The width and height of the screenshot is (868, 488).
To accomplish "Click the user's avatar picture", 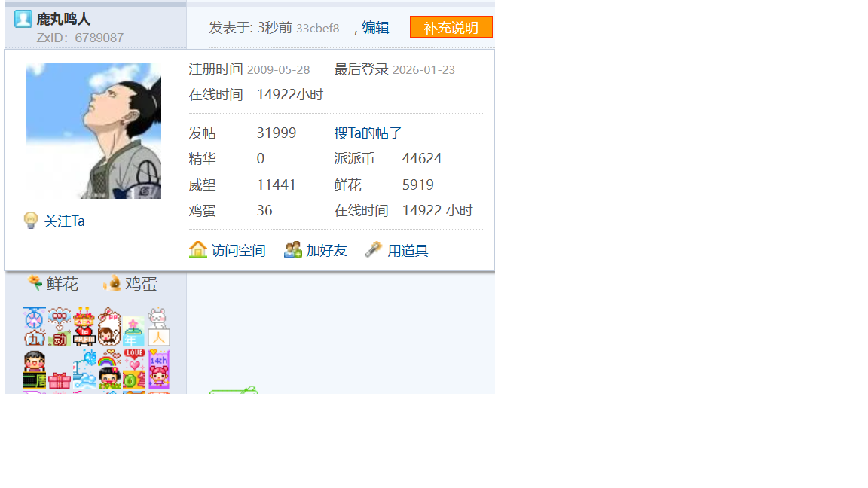I will tap(93, 131).
